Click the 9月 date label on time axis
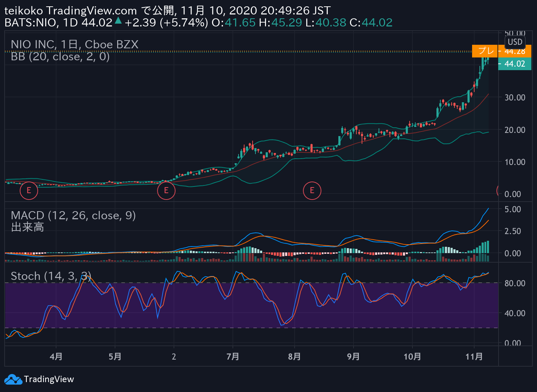The height and width of the screenshot is (392, 537). (x=353, y=356)
